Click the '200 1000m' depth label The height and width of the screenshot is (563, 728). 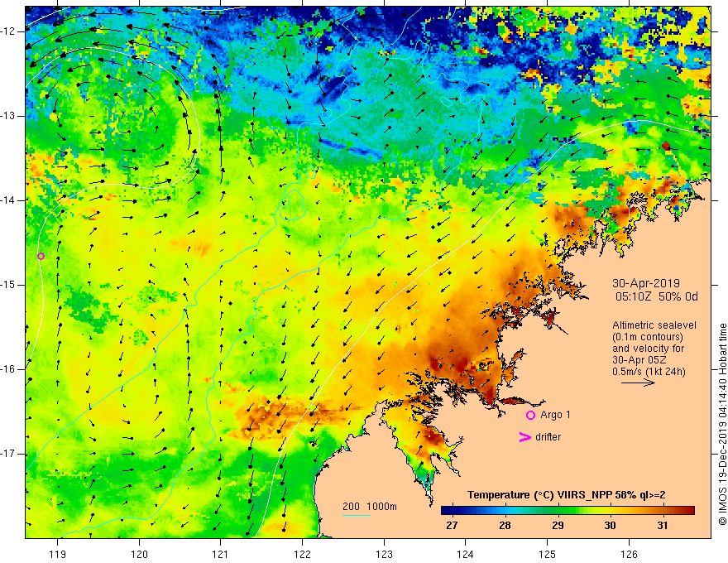click(370, 507)
